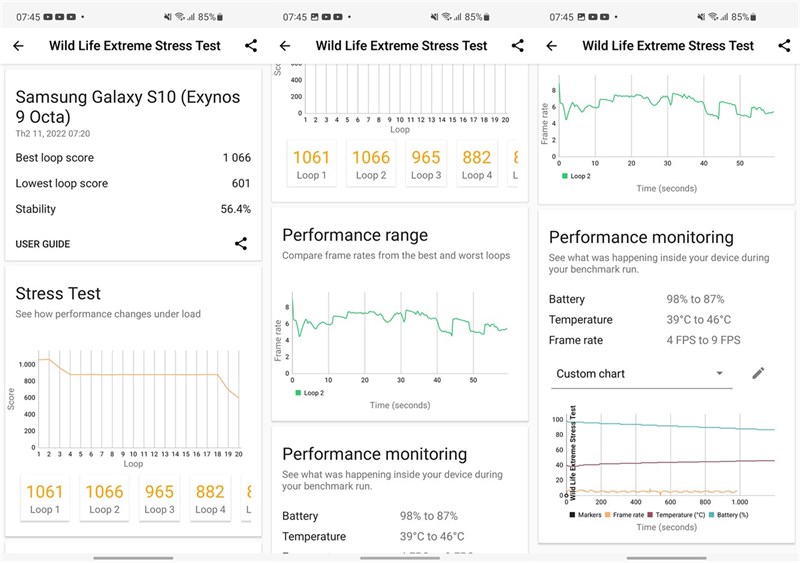Select Loop 3 card with 965 in left screen
800x563 pixels.
coord(159,498)
